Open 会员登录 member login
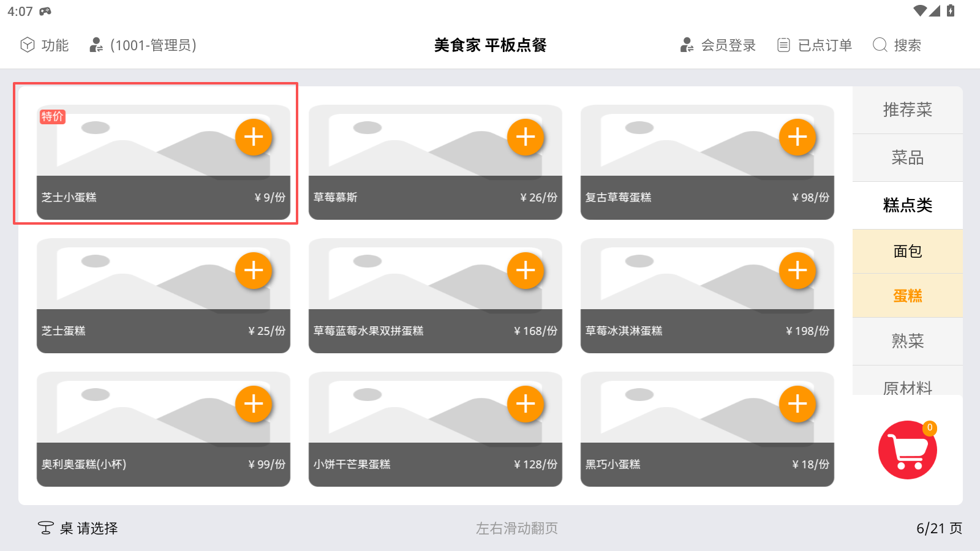 [718, 45]
